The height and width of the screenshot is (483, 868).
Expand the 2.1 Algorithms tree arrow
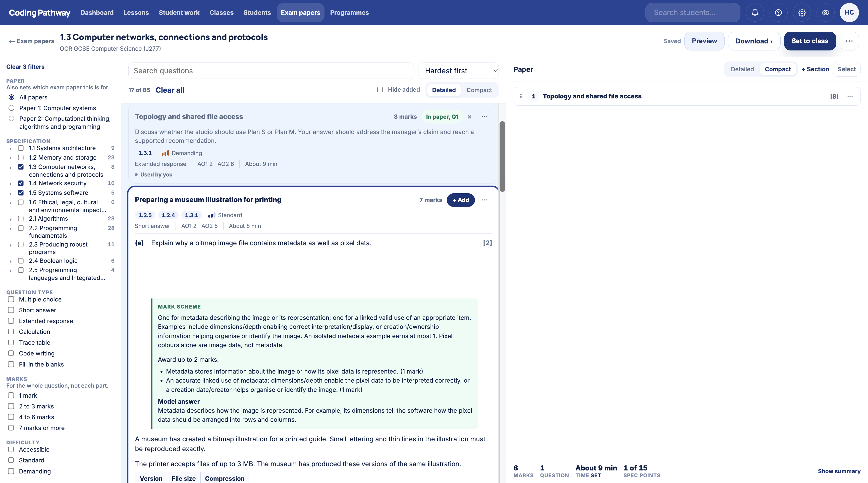[11, 219]
